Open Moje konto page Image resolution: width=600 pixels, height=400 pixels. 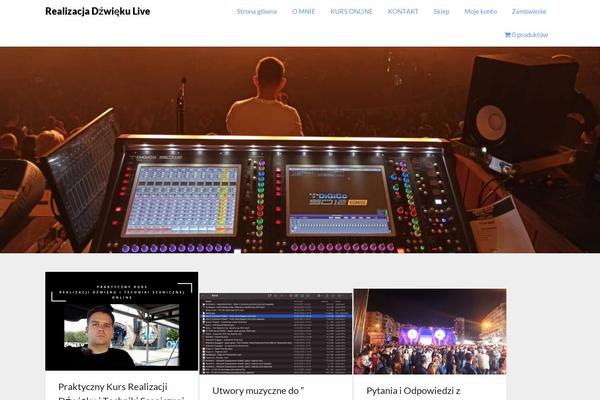(x=481, y=11)
